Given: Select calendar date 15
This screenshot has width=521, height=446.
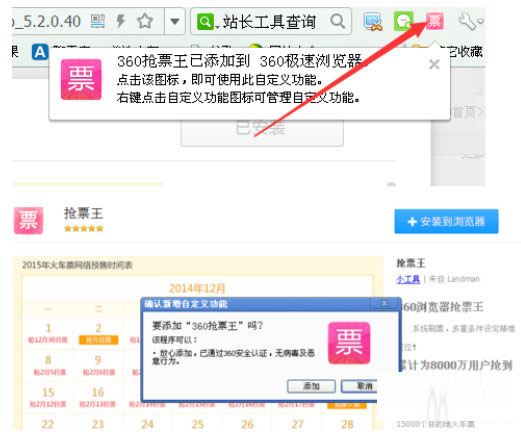Looking at the screenshot, I should pyautogui.click(x=48, y=392).
